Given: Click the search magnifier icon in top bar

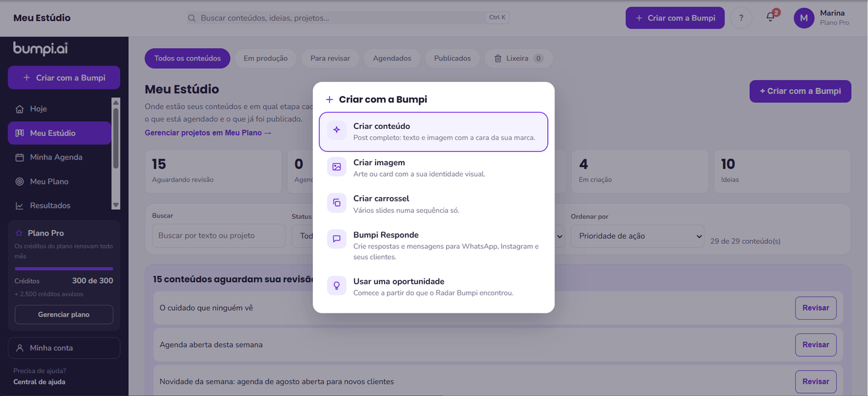Looking at the screenshot, I should [192, 18].
